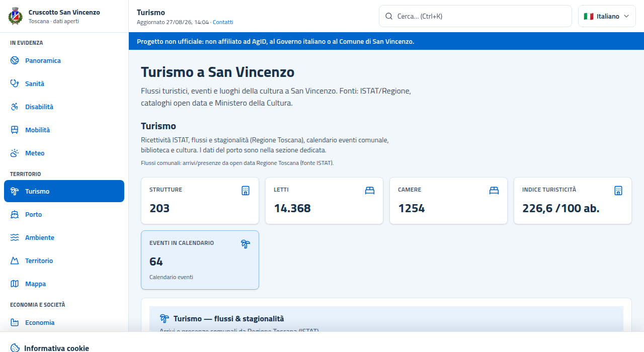The image size is (644, 352).
Task: Click the Ambiente waves icon
Action: (x=15, y=237)
